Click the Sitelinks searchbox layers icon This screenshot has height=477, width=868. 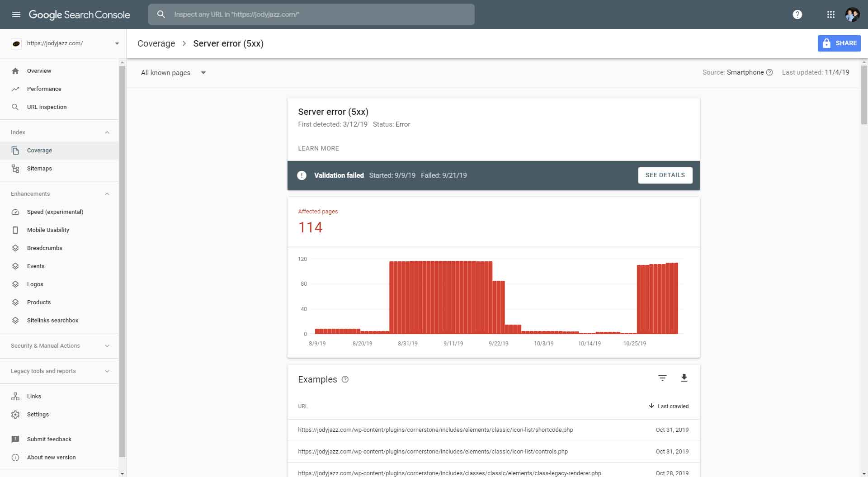(x=15, y=321)
